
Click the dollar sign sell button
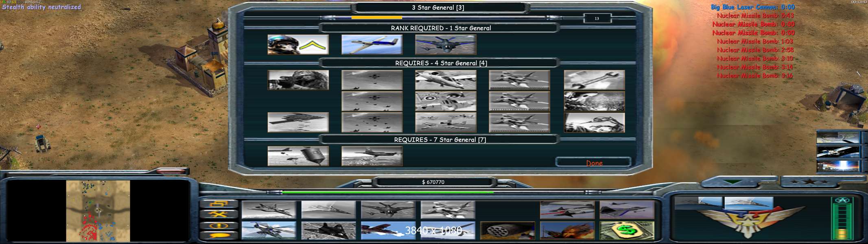(x=627, y=231)
